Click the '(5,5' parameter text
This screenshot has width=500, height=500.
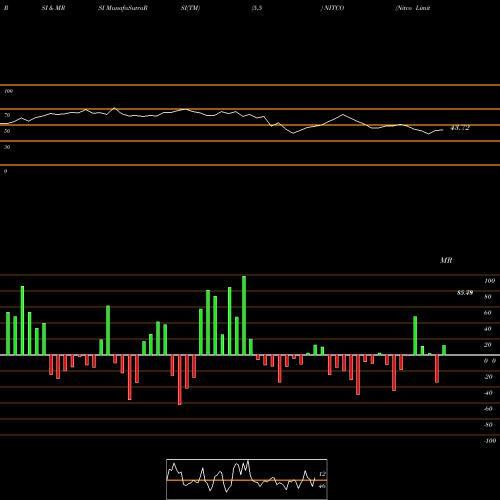tap(257, 8)
